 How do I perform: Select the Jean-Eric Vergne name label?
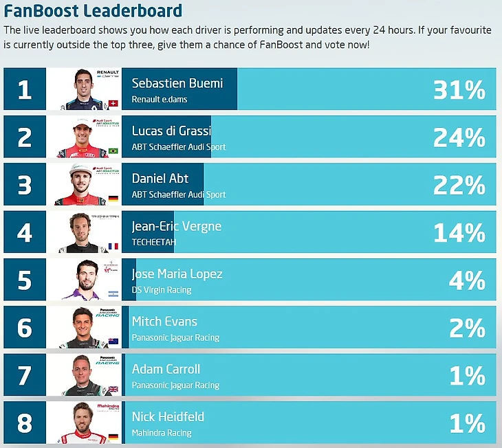pyautogui.click(x=177, y=227)
